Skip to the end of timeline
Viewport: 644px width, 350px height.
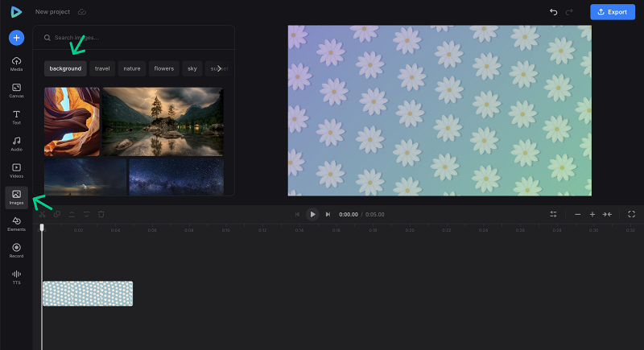click(328, 214)
